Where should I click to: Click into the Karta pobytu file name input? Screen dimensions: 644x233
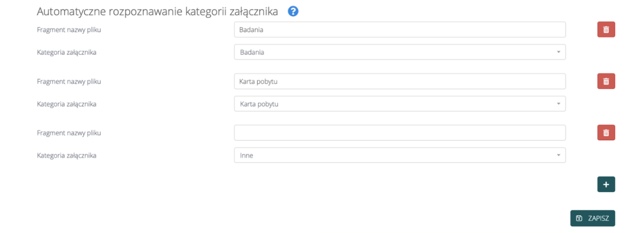click(399, 81)
